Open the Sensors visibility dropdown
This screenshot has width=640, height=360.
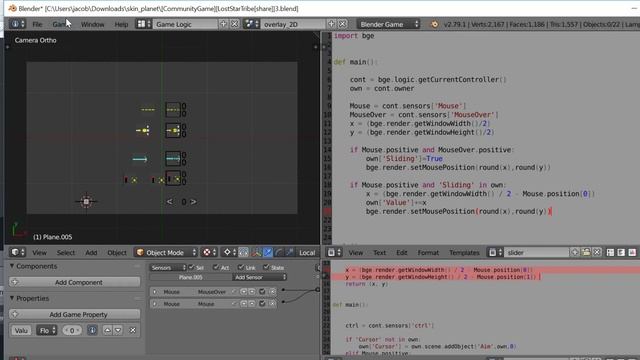(x=168, y=268)
